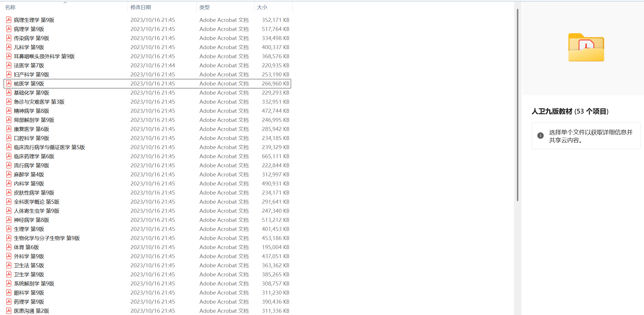Click the vertical scrollbar of file list

[517, 105]
